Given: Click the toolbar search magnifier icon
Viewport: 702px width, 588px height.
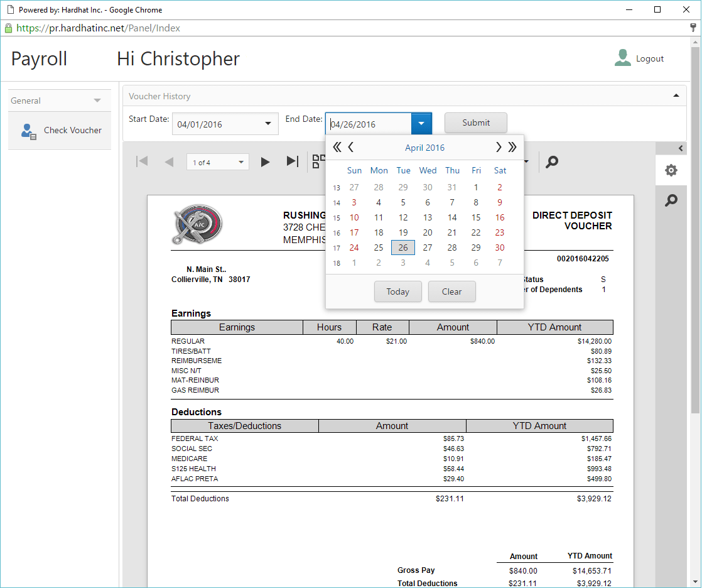Looking at the screenshot, I should click(x=552, y=162).
